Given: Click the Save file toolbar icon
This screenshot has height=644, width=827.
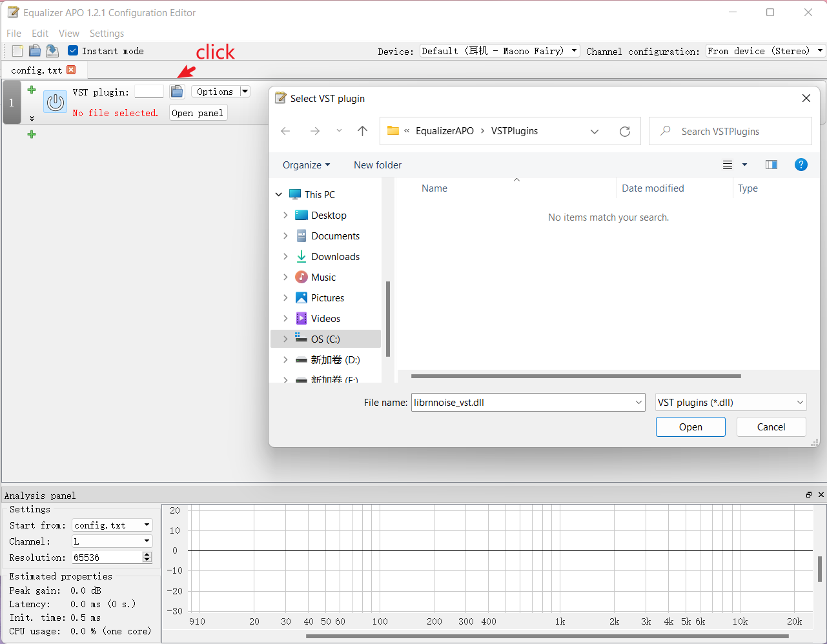Looking at the screenshot, I should click(52, 51).
